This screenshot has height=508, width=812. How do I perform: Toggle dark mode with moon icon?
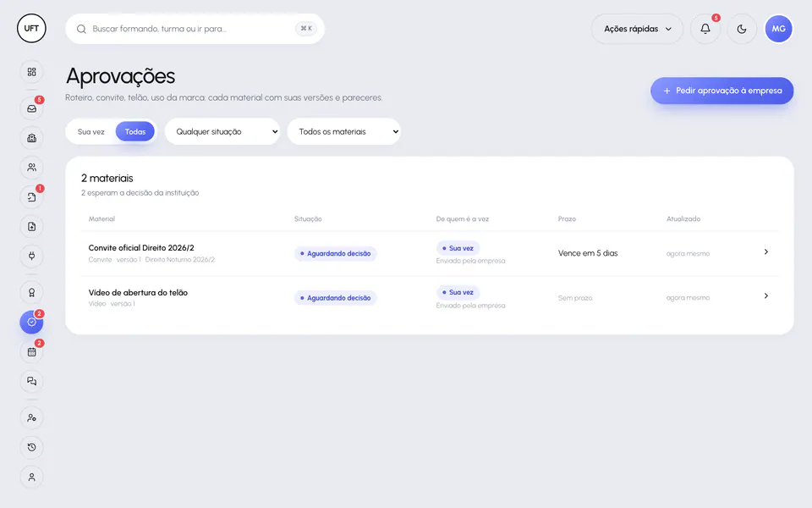(x=742, y=29)
